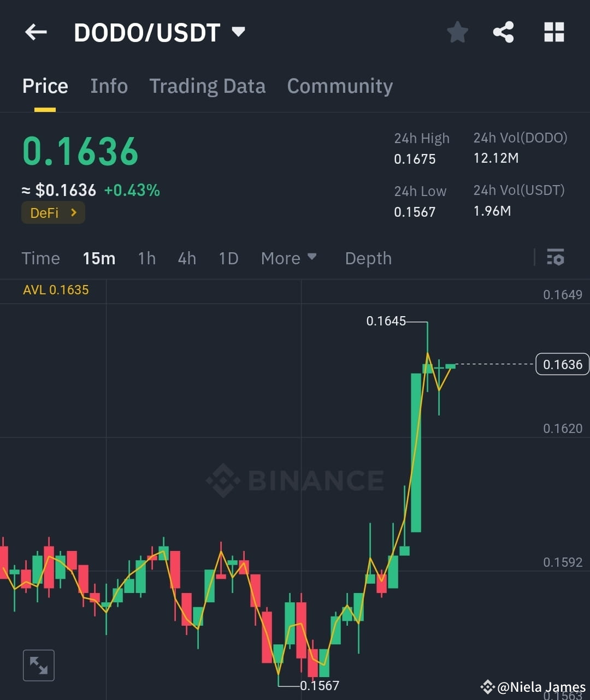The image size is (590, 700).
Task: Open the grid layout icon top right
Action: tap(554, 32)
